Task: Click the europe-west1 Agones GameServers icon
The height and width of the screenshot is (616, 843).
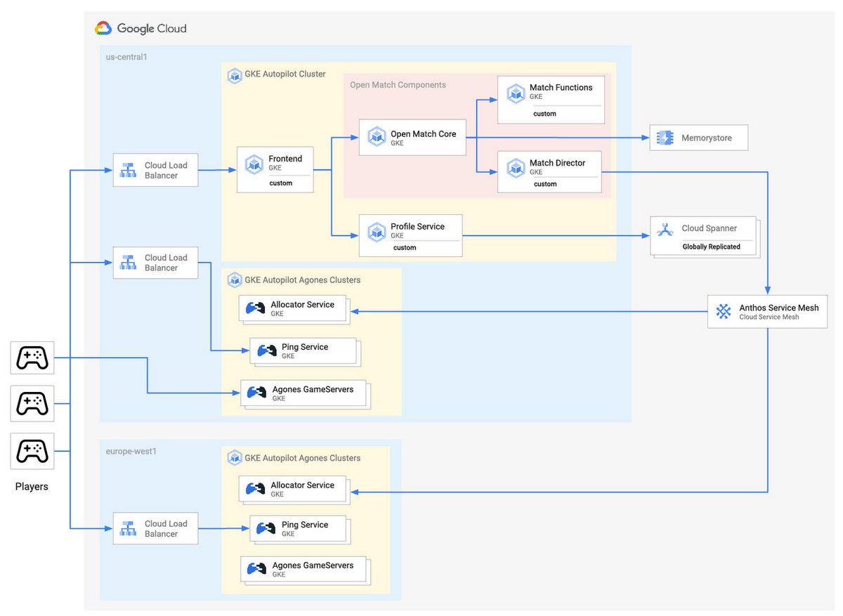Action: pos(256,569)
